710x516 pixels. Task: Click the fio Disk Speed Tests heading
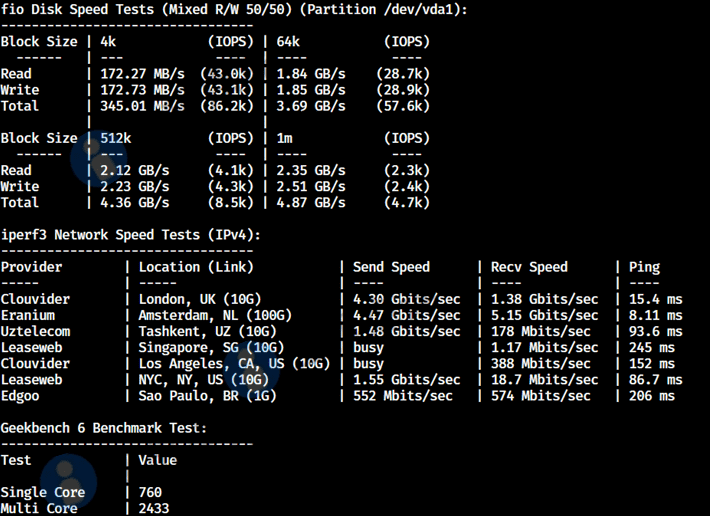coord(234,9)
